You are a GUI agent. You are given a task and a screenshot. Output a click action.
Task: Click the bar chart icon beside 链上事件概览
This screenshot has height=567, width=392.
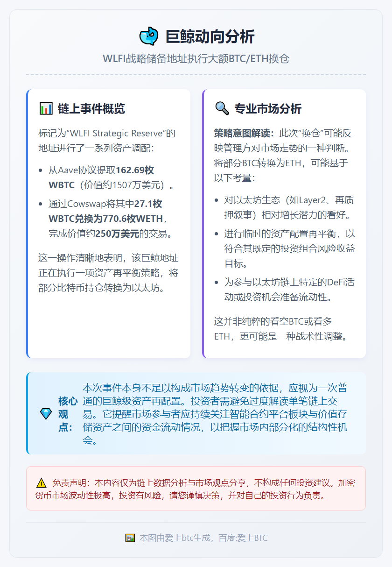(x=46, y=109)
